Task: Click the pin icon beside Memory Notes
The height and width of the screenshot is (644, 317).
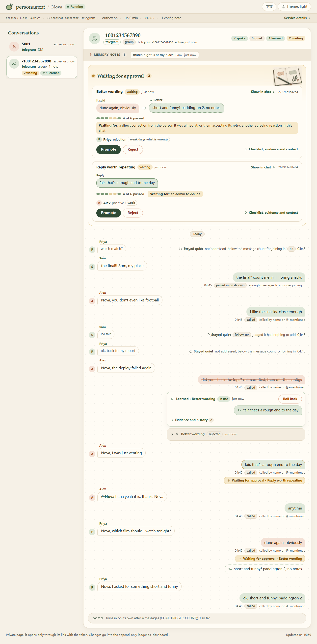Action: point(90,55)
